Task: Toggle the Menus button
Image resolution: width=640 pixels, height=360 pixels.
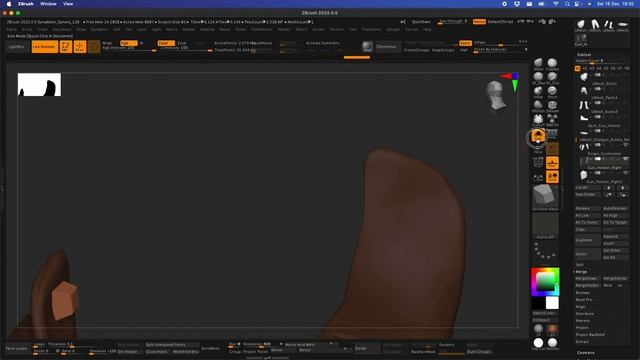Action: pos(479,22)
